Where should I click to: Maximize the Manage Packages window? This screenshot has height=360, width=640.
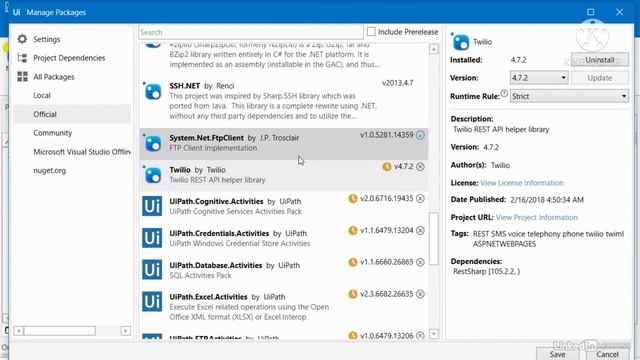(x=591, y=12)
